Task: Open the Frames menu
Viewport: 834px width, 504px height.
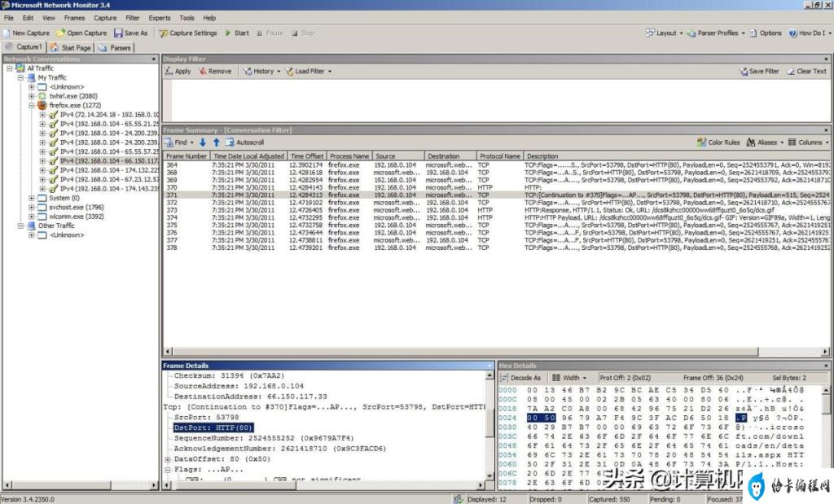Action: coord(74,18)
